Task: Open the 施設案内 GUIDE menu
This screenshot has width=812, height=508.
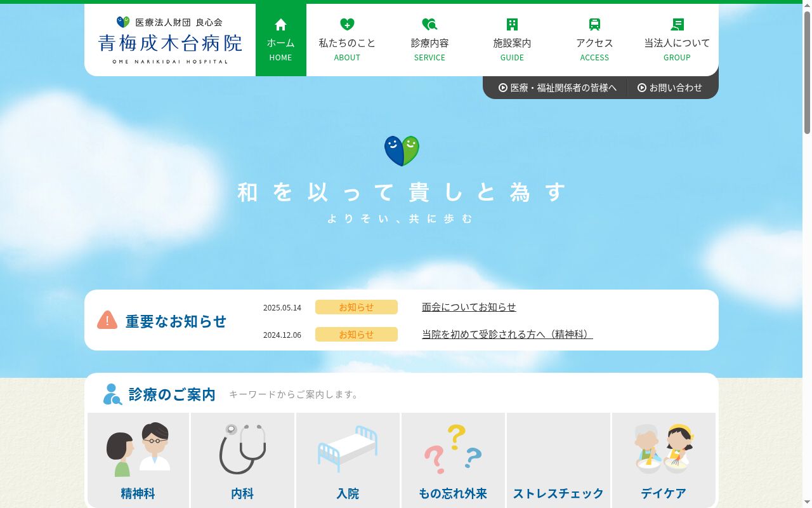Action: point(512,40)
